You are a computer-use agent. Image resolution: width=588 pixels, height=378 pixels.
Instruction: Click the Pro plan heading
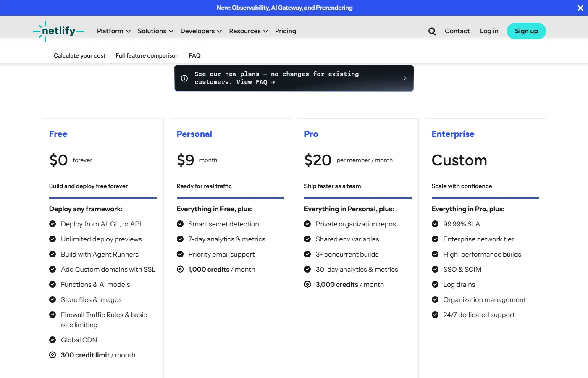pos(311,134)
